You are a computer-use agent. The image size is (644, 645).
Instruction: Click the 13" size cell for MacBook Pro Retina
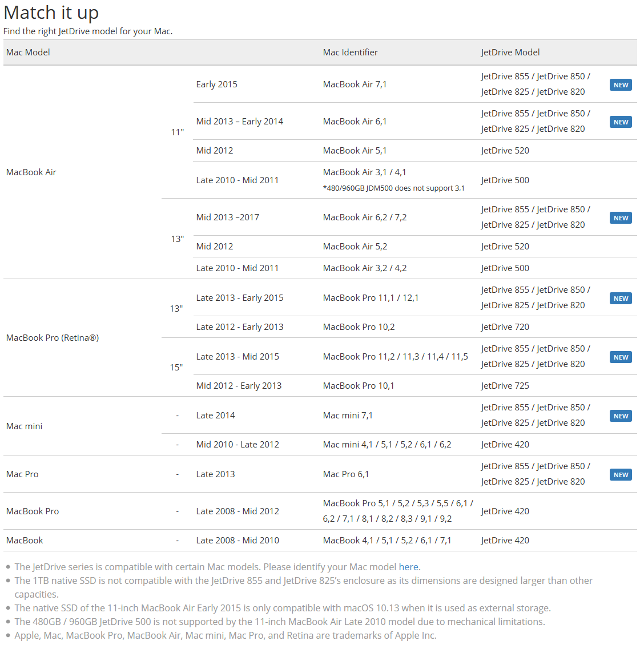[176, 308]
